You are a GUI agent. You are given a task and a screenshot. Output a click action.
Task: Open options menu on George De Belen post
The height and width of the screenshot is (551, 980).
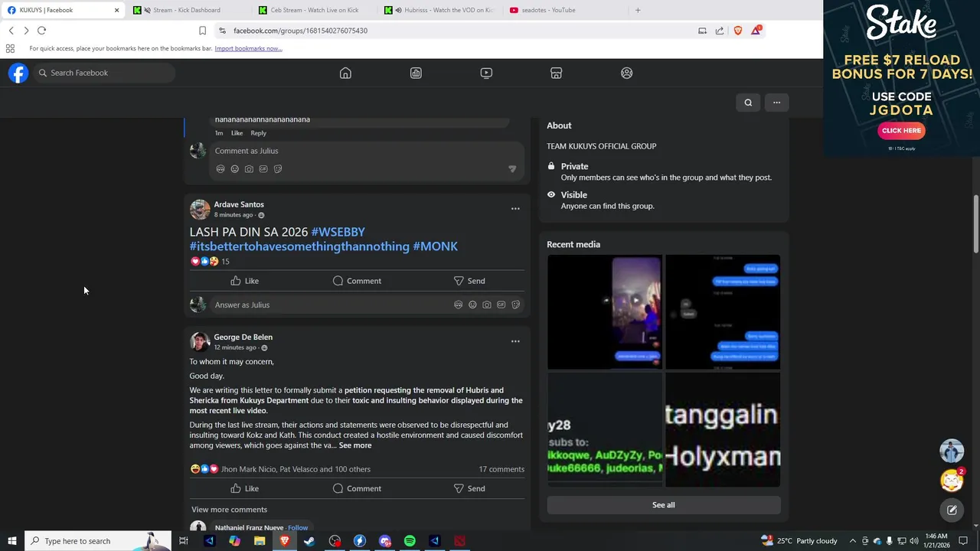[515, 341]
